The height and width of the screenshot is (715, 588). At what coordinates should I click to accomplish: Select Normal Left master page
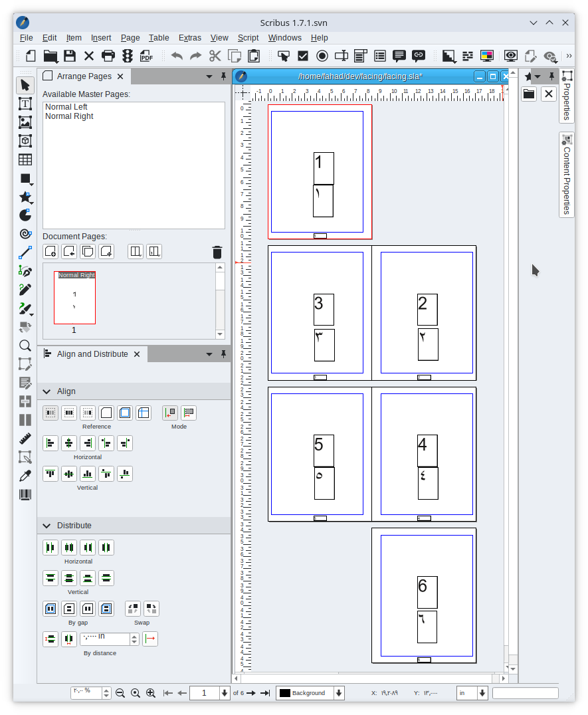click(66, 107)
